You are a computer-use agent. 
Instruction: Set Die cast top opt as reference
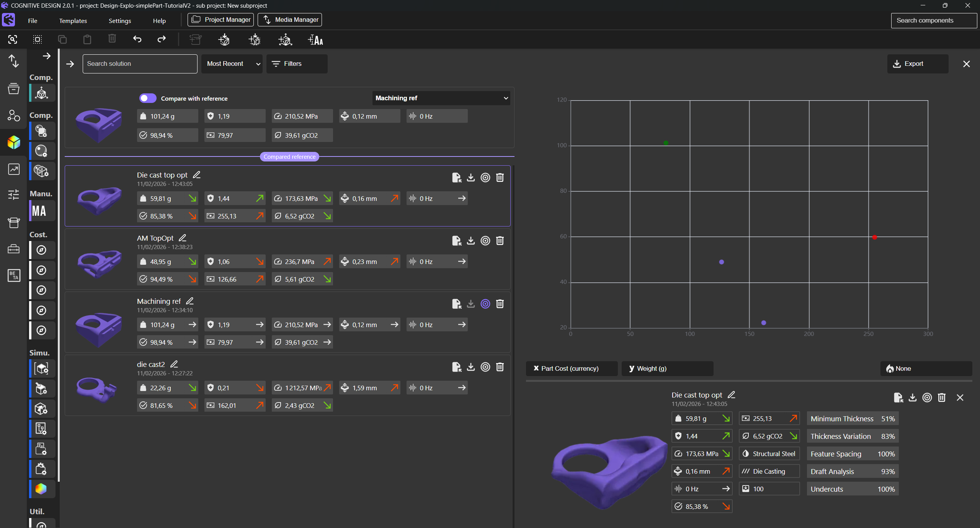485,178
